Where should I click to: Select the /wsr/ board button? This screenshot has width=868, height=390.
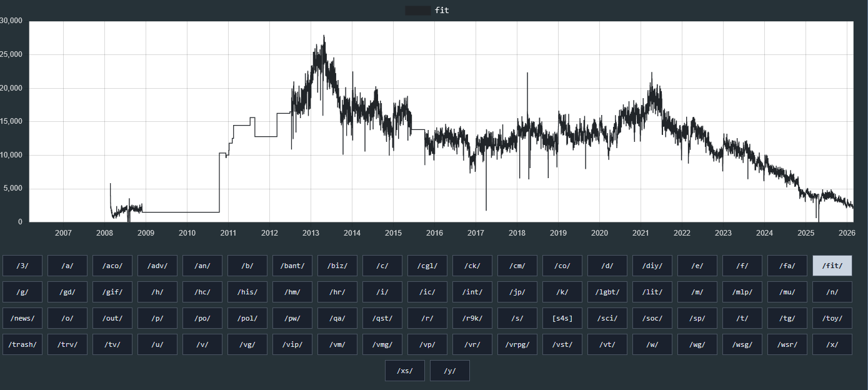click(x=787, y=344)
